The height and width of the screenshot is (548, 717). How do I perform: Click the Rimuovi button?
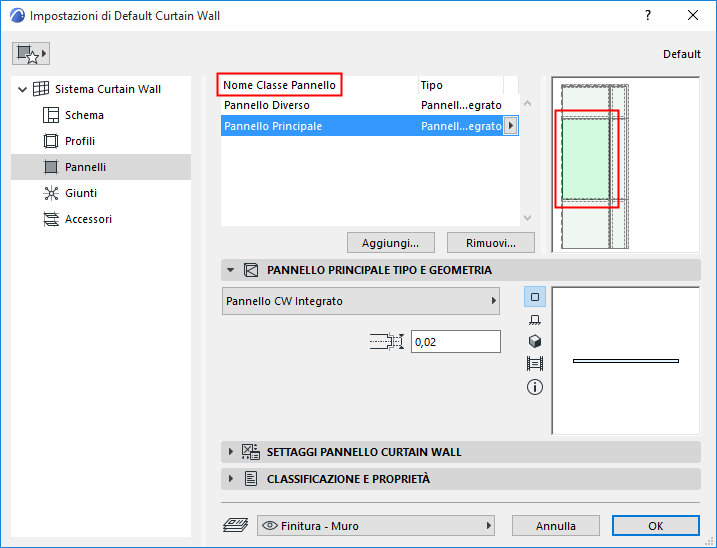pos(491,243)
